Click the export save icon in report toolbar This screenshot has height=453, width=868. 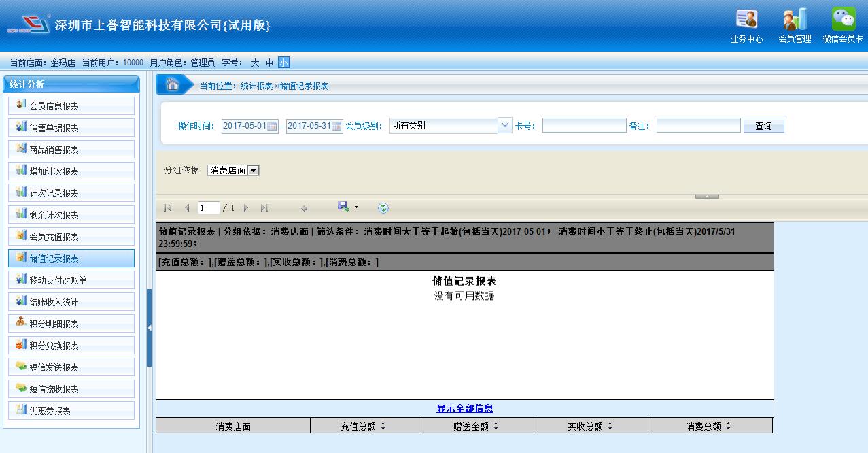[344, 207]
